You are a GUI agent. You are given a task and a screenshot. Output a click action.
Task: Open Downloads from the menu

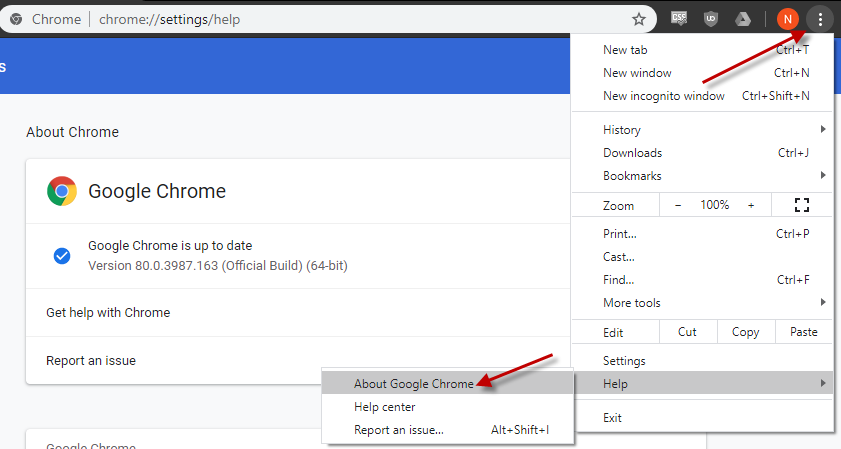(x=632, y=153)
